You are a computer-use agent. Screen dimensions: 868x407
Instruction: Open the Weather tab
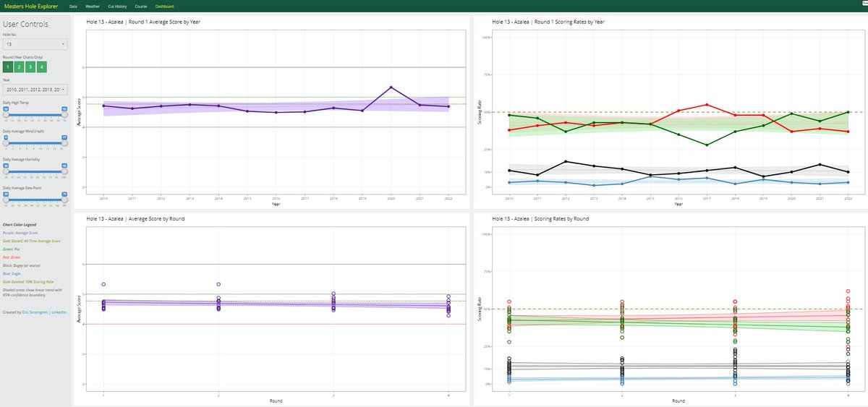pos(93,6)
